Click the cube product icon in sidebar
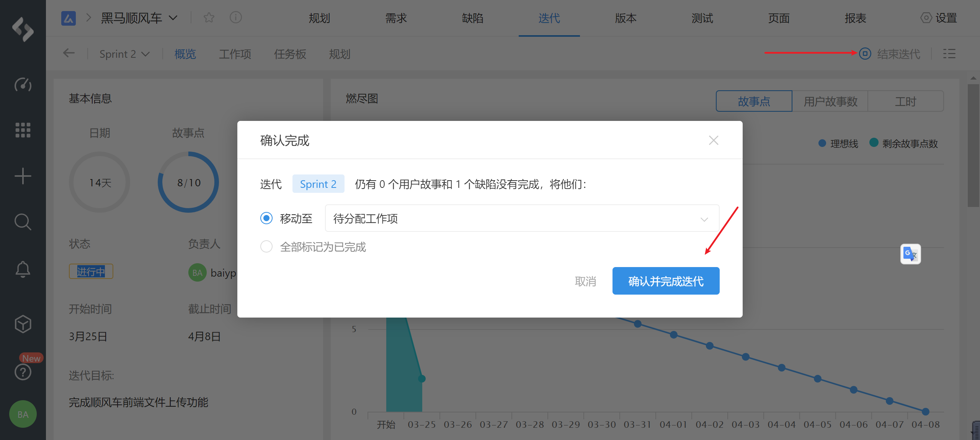Screen dimensions: 980x440 point(23,324)
